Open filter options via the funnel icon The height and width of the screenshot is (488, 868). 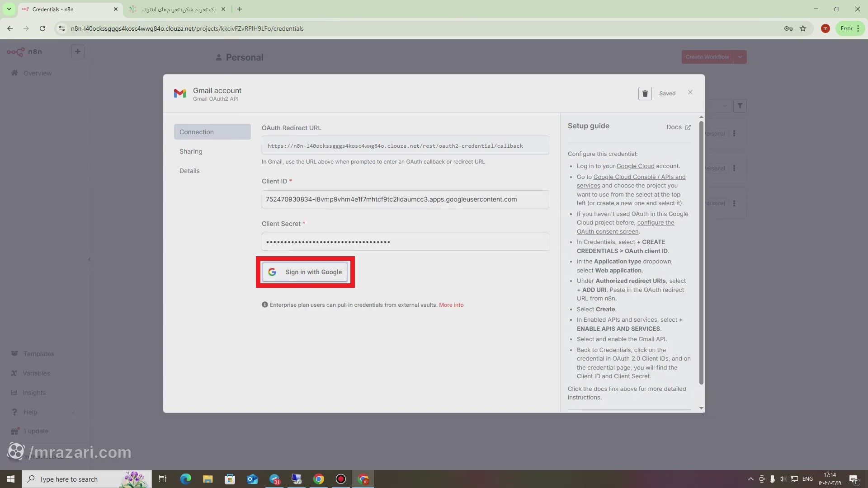point(740,105)
